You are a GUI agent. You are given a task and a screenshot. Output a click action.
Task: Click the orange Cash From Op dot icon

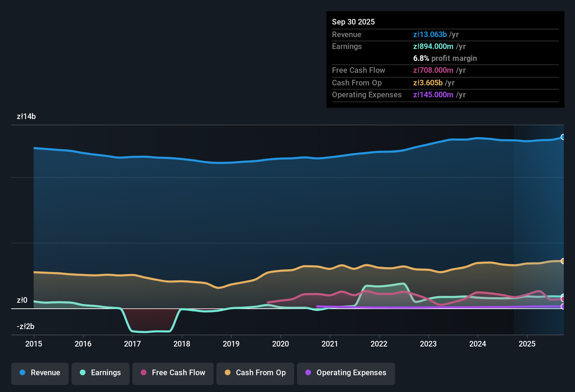[227, 373]
